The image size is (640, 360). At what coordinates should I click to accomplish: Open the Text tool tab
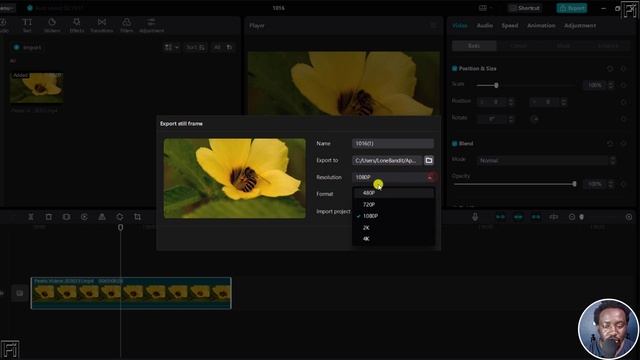coord(27,25)
